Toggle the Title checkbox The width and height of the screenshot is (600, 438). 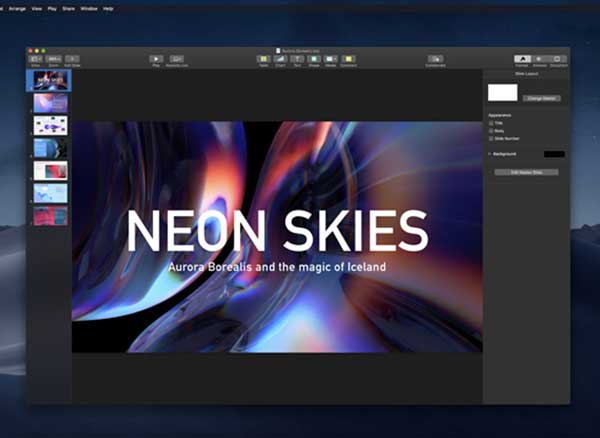(x=491, y=123)
